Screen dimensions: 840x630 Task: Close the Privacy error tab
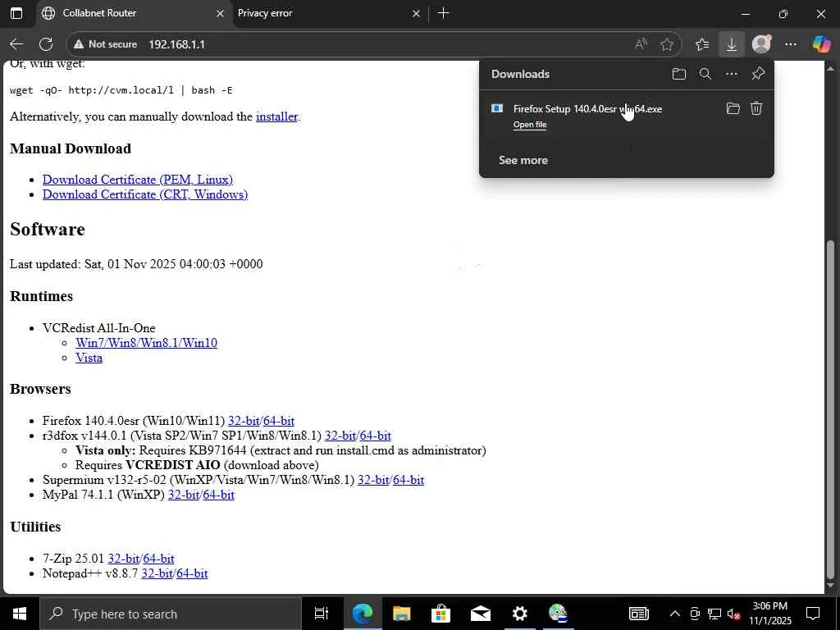(416, 13)
